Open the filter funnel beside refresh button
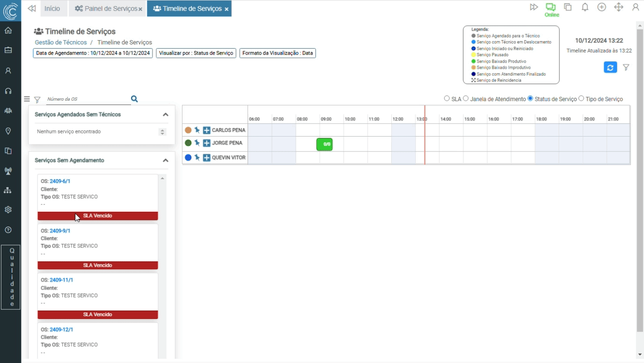 pyautogui.click(x=626, y=67)
